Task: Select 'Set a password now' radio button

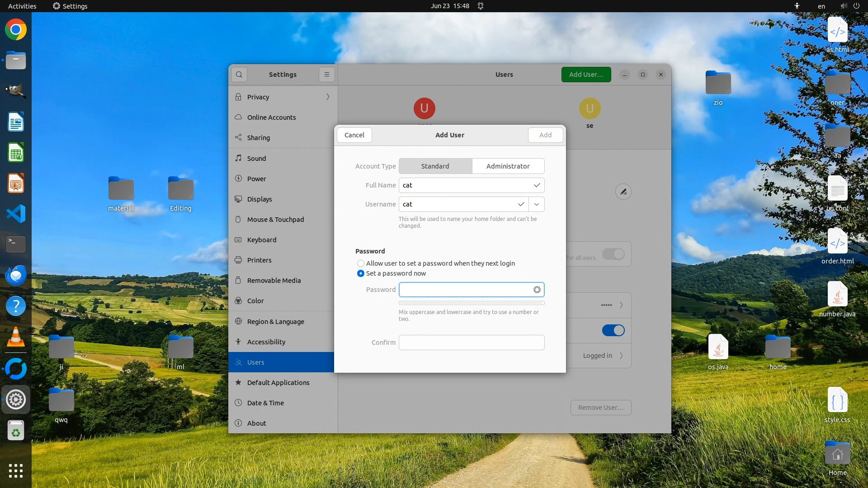Action: [361, 273]
